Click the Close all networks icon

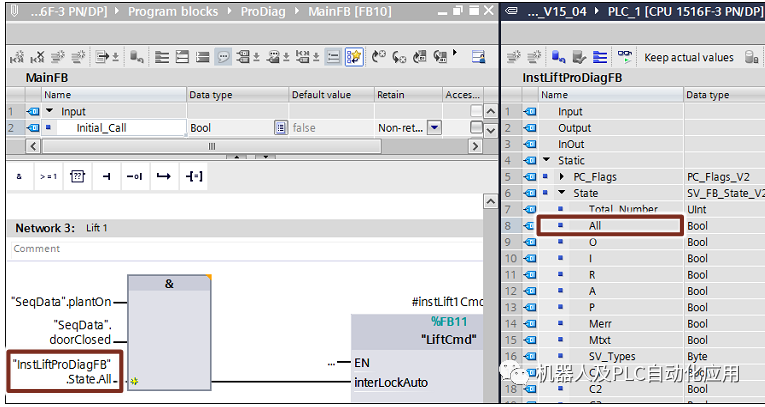(x=203, y=58)
